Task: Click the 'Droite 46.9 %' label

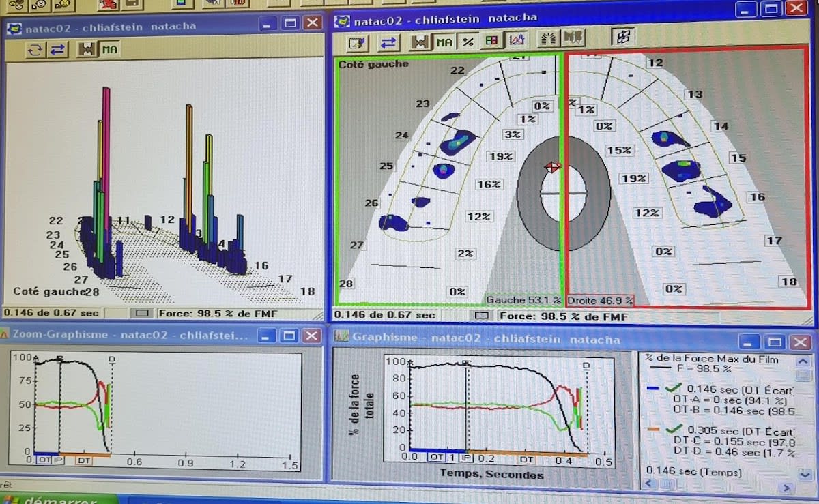Action: pos(601,299)
